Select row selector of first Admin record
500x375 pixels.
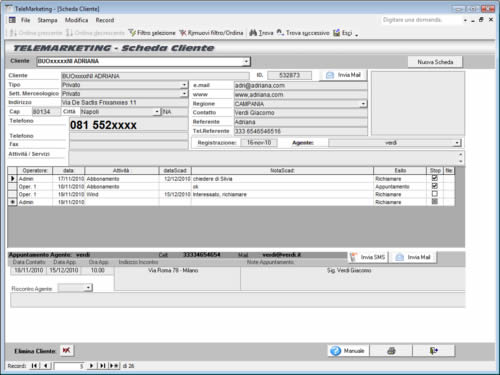tap(12, 179)
